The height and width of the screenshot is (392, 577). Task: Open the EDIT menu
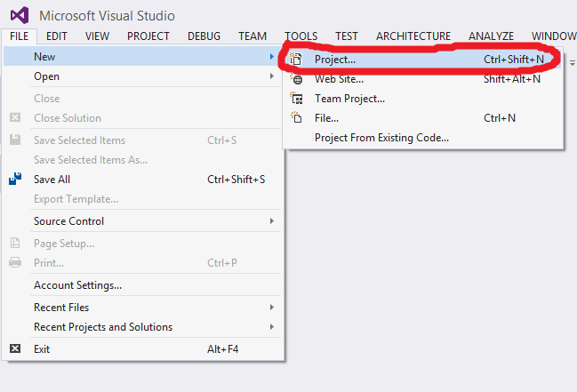[57, 36]
